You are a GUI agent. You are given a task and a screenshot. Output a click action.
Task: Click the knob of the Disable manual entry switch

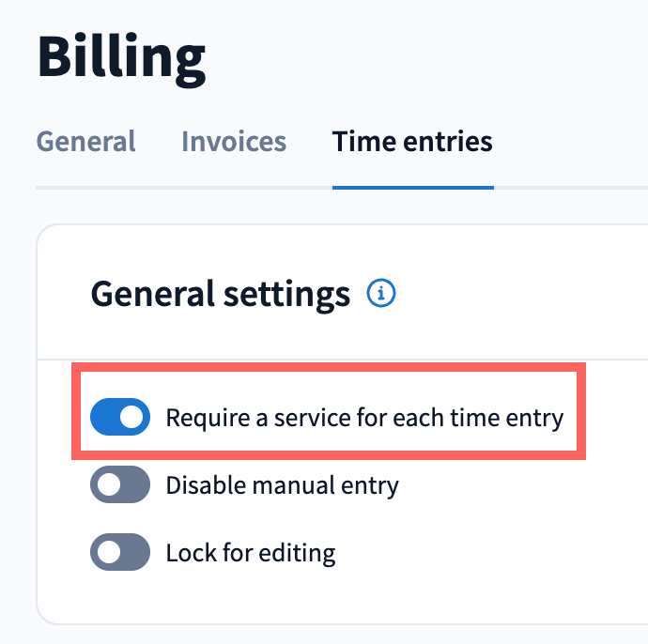coord(108,485)
